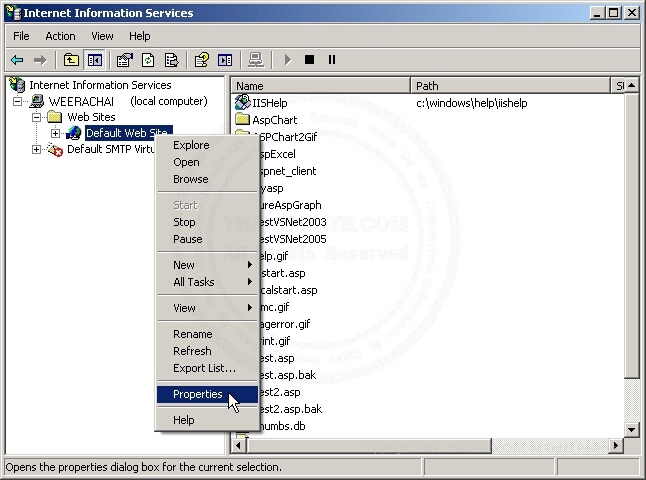Click the c:\windows\help\iishelp path cell
The width and height of the screenshot is (646, 480).
pos(472,103)
